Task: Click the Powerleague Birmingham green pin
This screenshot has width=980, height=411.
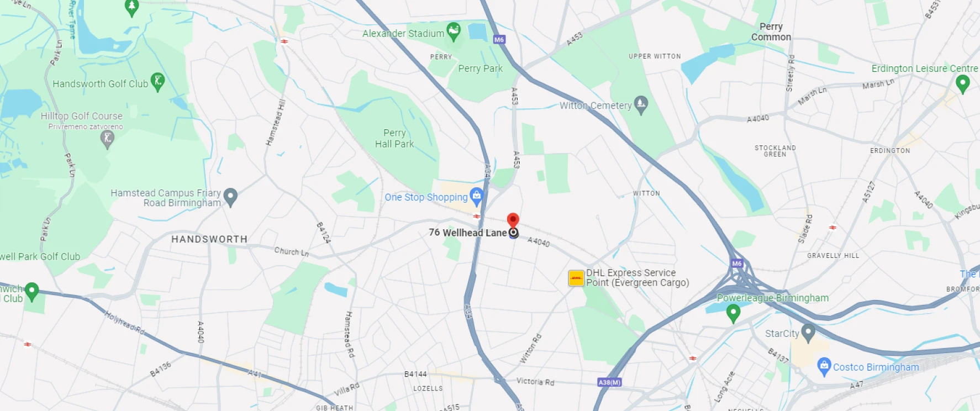Action: [x=733, y=313]
